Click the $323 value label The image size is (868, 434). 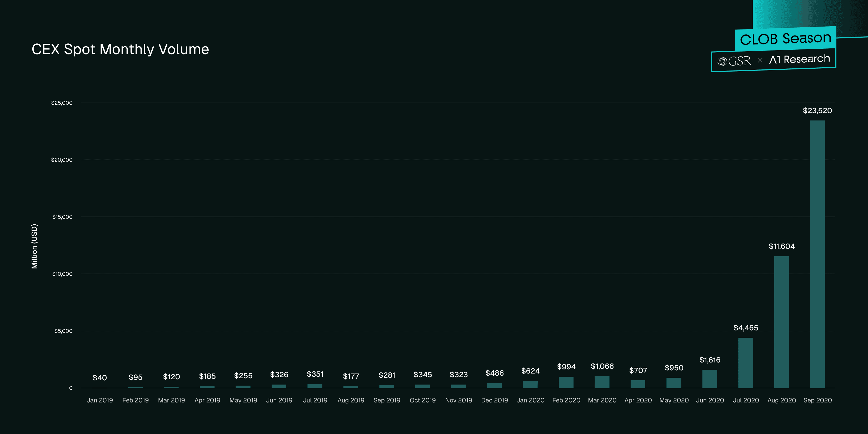pyautogui.click(x=458, y=375)
